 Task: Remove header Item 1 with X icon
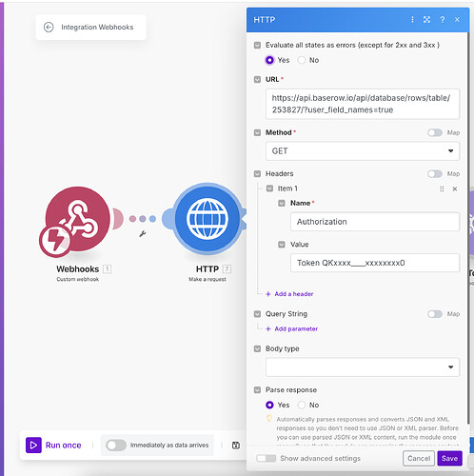[x=455, y=188]
